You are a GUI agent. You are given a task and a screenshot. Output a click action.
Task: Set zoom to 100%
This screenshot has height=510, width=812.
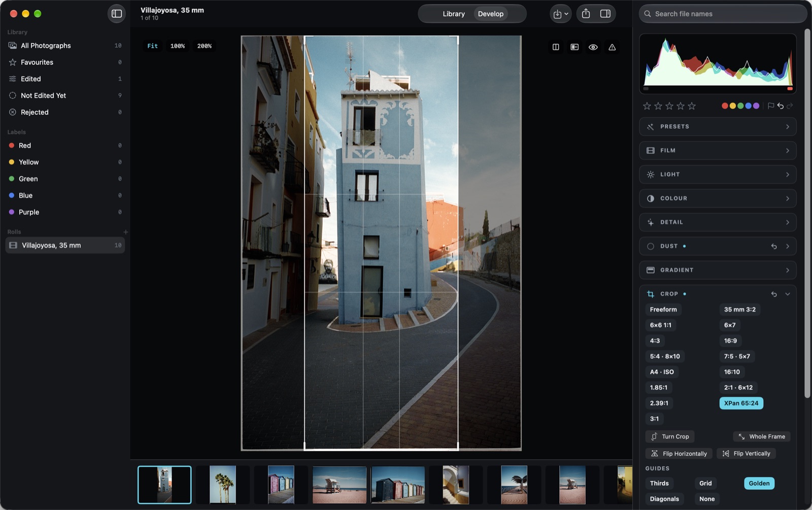(x=178, y=46)
